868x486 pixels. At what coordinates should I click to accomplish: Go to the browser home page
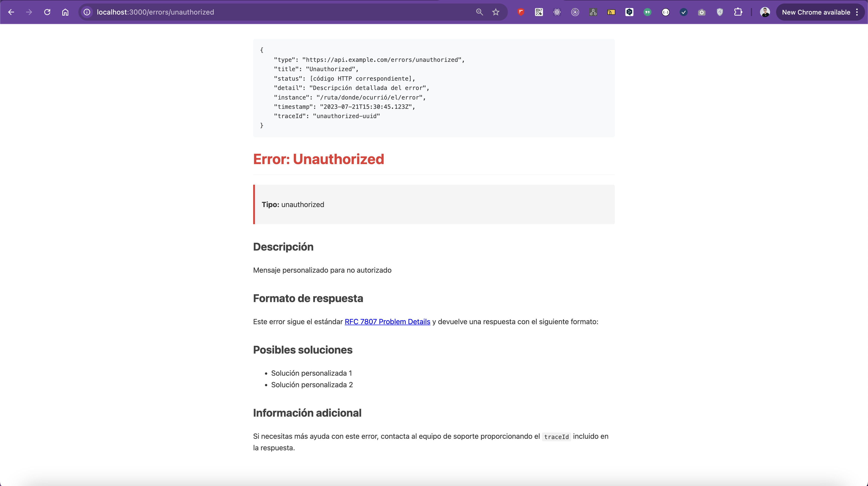pyautogui.click(x=65, y=12)
